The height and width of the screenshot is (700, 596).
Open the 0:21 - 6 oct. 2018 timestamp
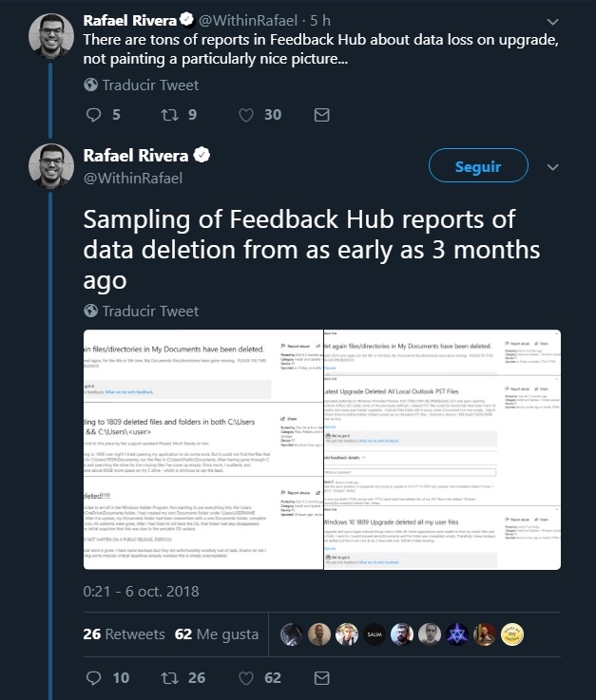pos(141,591)
